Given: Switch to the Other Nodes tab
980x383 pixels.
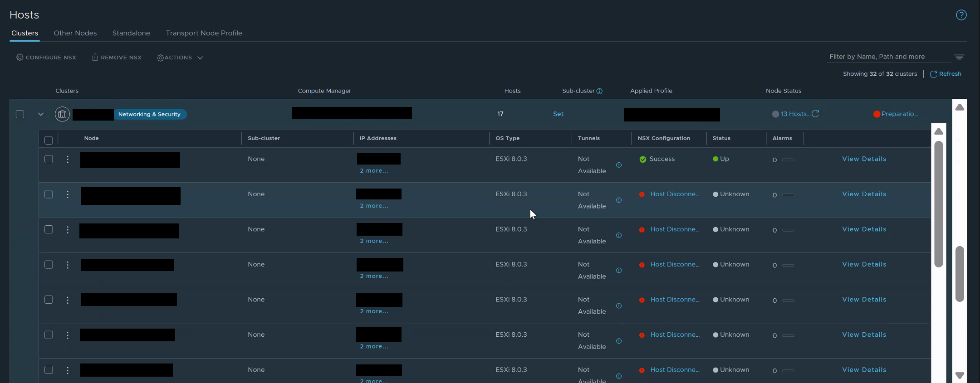Looking at the screenshot, I should (x=75, y=33).
